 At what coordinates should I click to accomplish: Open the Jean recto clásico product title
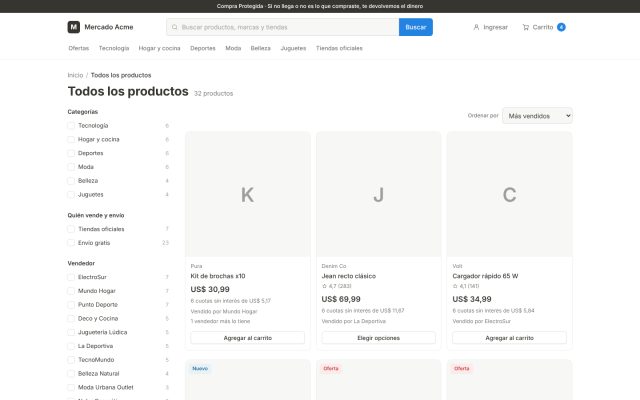[349, 276]
